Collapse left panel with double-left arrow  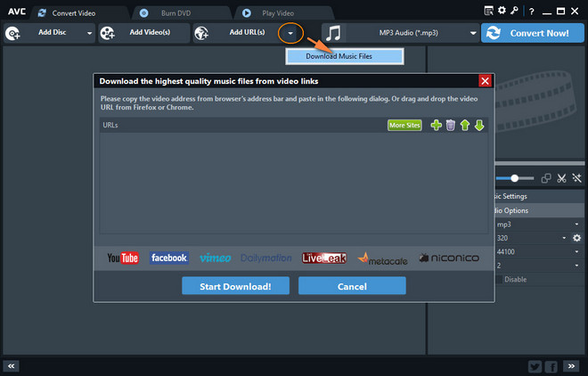click(x=12, y=366)
